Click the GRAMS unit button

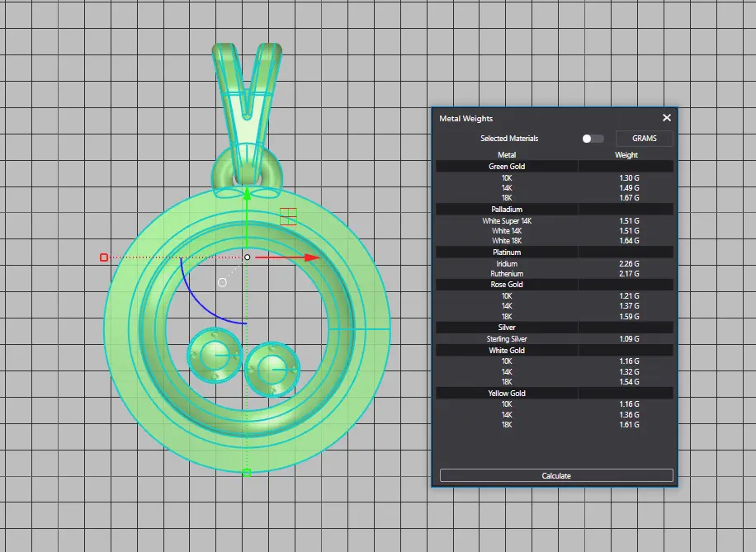(x=644, y=139)
